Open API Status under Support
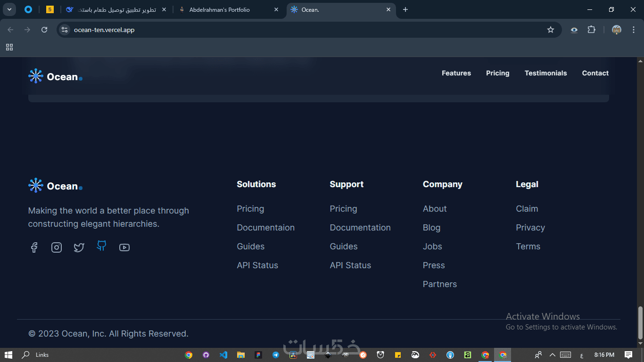 tap(351, 265)
